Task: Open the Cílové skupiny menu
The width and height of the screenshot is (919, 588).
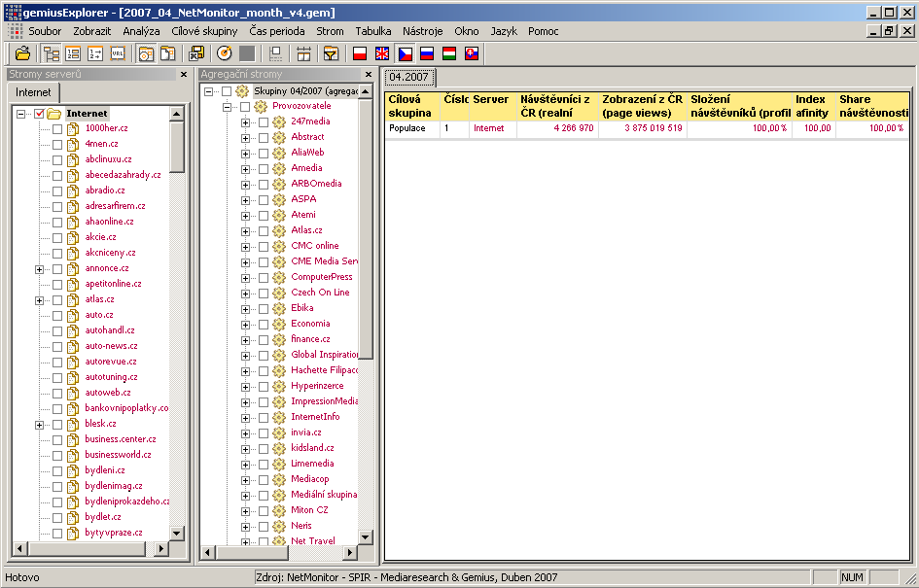Action: 204,31
